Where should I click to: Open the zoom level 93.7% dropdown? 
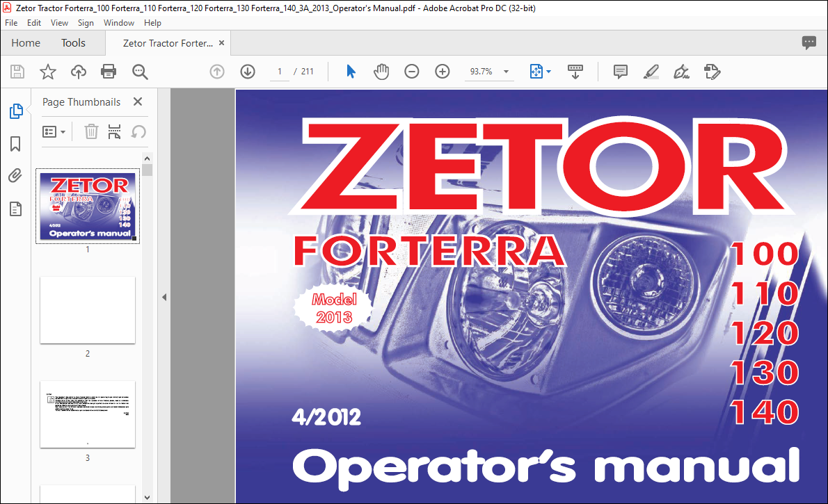point(506,71)
